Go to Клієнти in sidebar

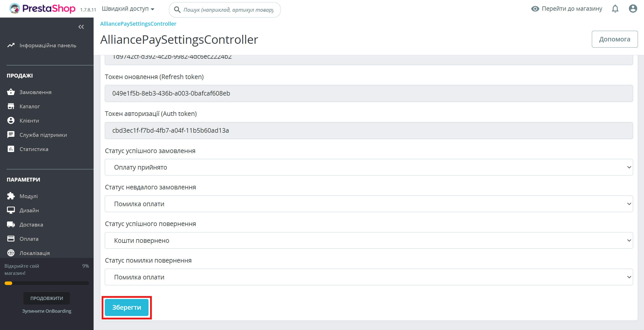pos(29,121)
